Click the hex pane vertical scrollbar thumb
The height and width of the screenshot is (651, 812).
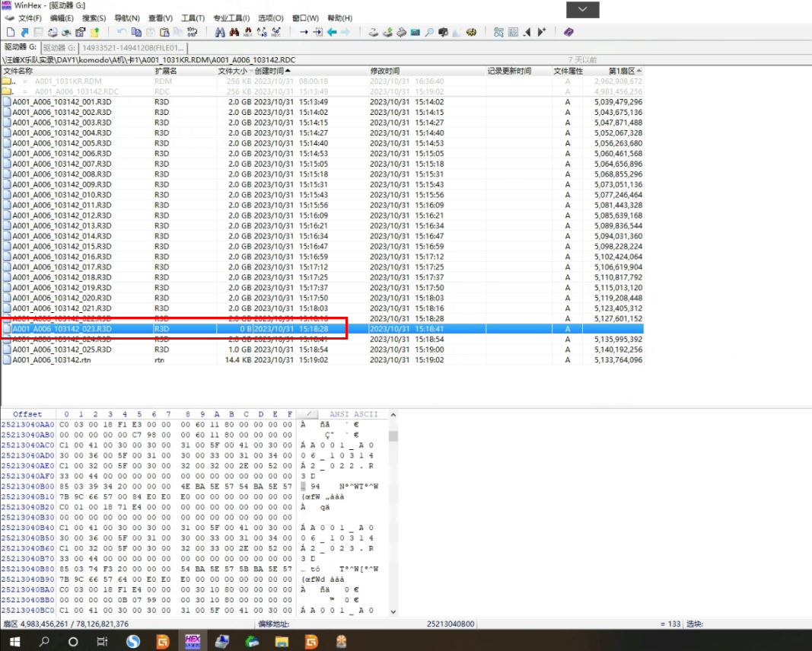[x=393, y=436]
